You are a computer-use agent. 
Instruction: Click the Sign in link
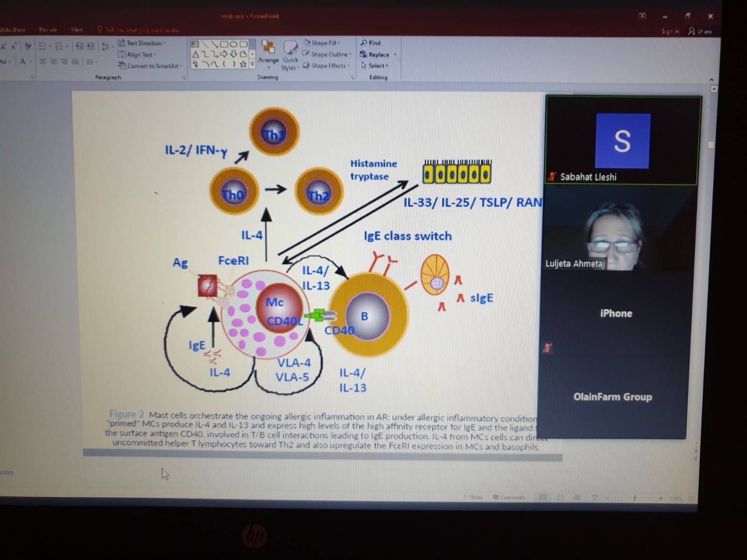tap(670, 31)
